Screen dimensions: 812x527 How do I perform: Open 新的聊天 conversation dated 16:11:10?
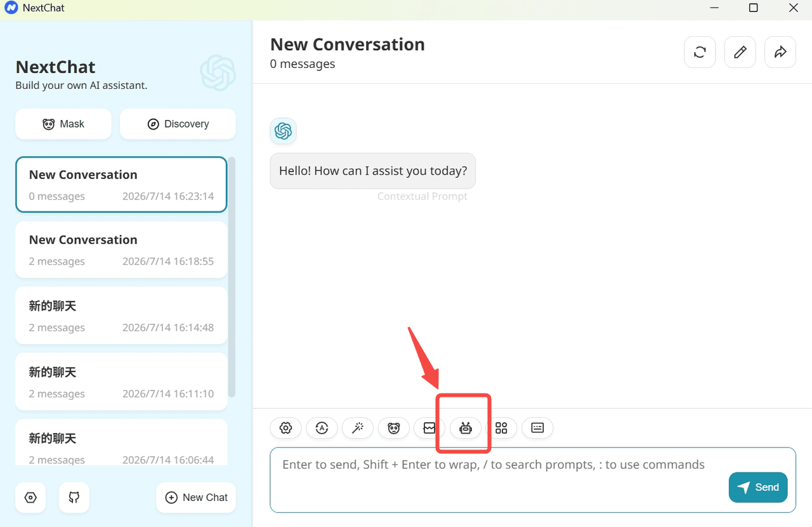[x=121, y=382]
